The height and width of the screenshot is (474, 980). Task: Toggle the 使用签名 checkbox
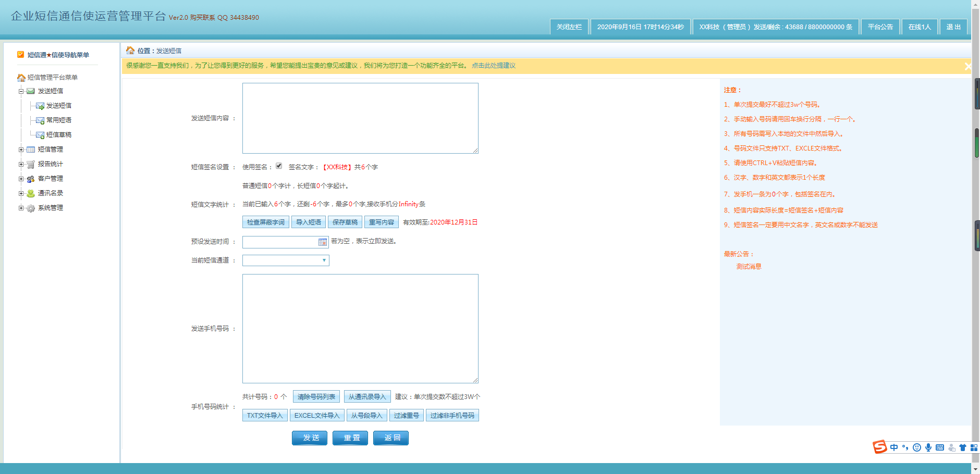click(x=279, y=166)
